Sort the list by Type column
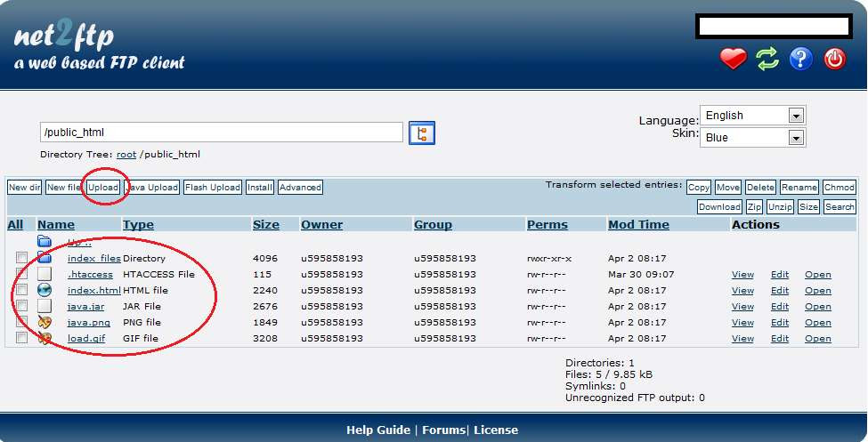This screenshot has height=442, width=868. 138,225
